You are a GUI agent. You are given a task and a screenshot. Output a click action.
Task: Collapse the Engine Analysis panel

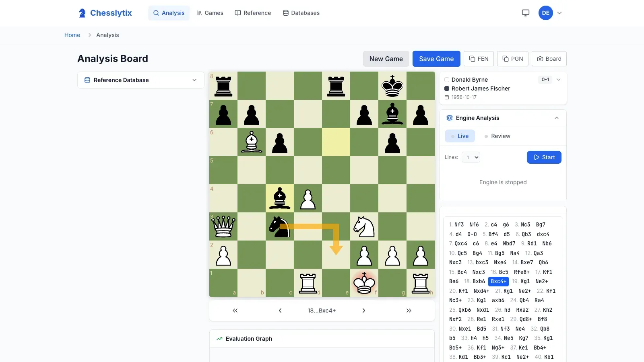pos(557,118)
